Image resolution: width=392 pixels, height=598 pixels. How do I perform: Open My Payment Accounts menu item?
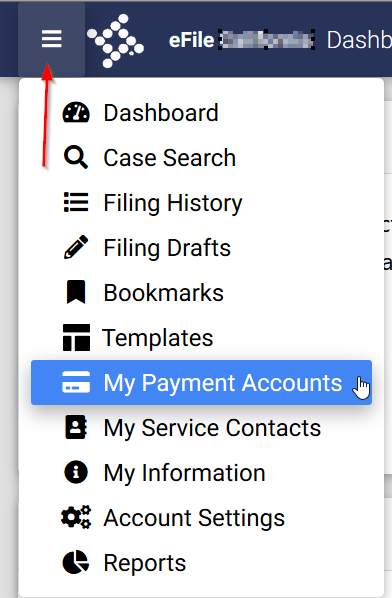201,383
